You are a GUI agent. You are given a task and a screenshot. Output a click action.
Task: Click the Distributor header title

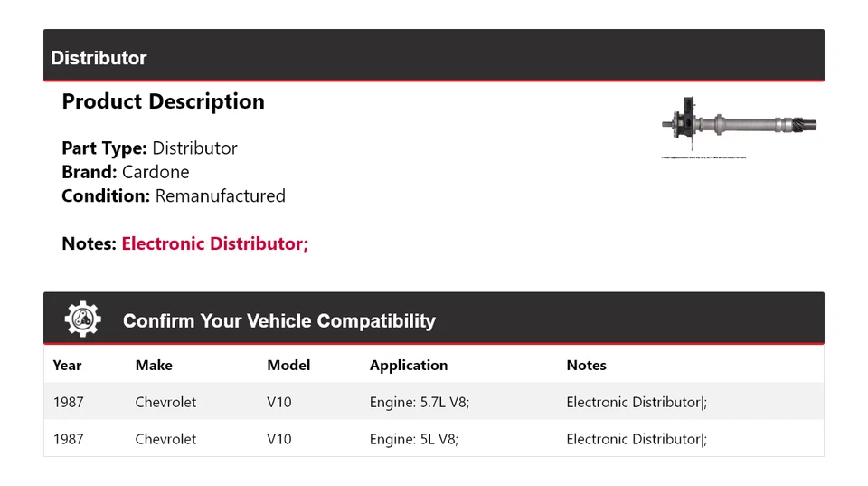click(x=99, y=58)
